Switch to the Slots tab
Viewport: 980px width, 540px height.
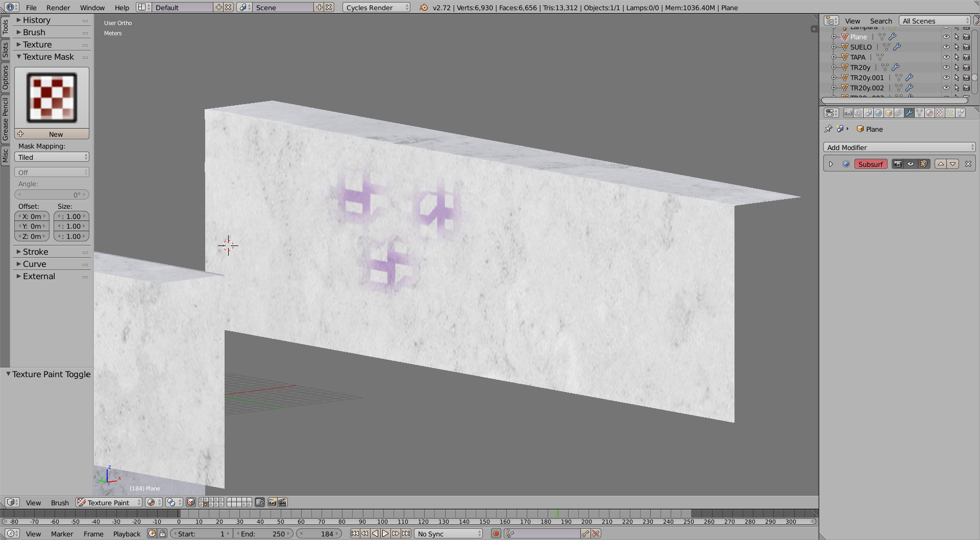(x=5, y=50)
